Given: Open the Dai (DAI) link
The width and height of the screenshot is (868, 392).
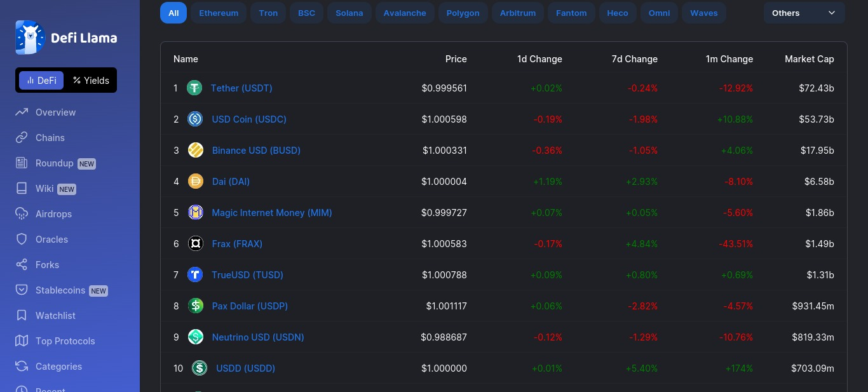Looking at the screenshot, I should (x=231, y=181).
